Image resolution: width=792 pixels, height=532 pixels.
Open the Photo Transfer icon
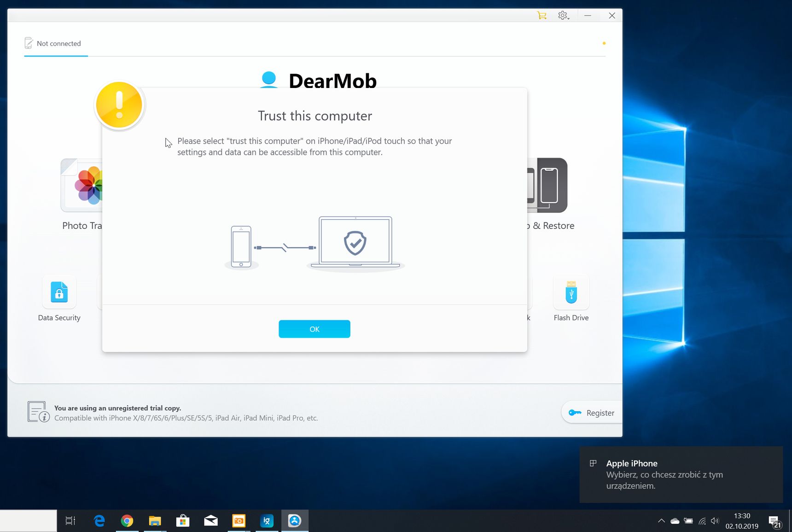tap(82, 185)
